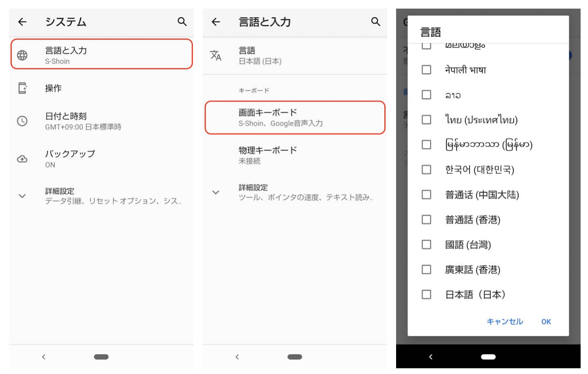Open 物理キーボード 未接続 setting
This screenshot has width=588, height=374.
pyautogui.click(x=295, y=155)
